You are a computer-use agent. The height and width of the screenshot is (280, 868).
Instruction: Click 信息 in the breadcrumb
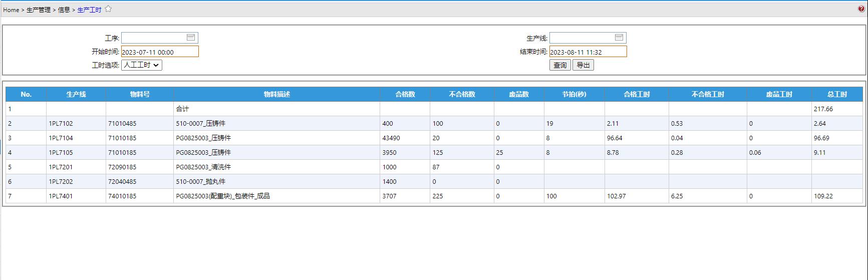(64, 10)
